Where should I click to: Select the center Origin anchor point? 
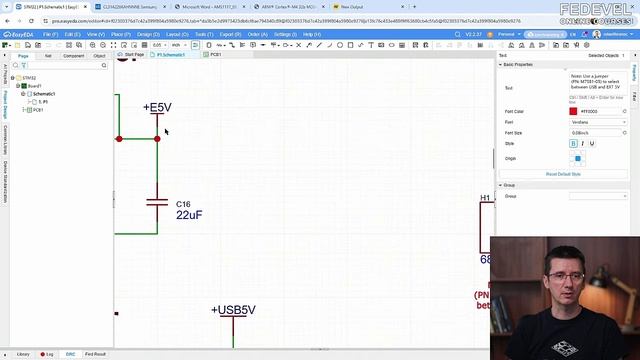click(578, 158)
